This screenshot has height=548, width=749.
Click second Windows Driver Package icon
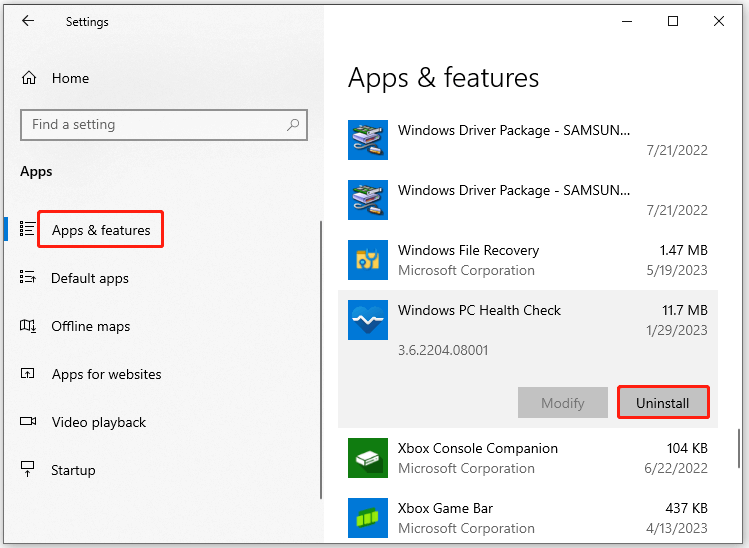368,200
